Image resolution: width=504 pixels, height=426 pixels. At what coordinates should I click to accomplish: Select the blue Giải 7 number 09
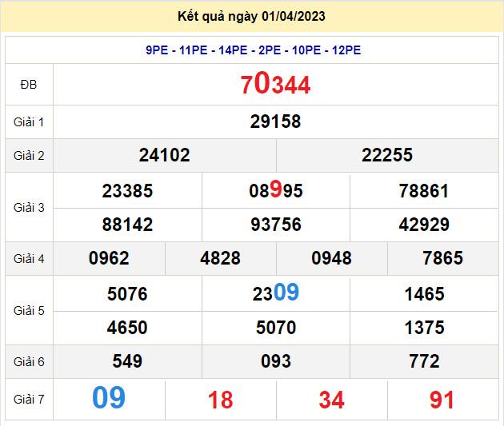pyautogui.click(x=109, y=398)
